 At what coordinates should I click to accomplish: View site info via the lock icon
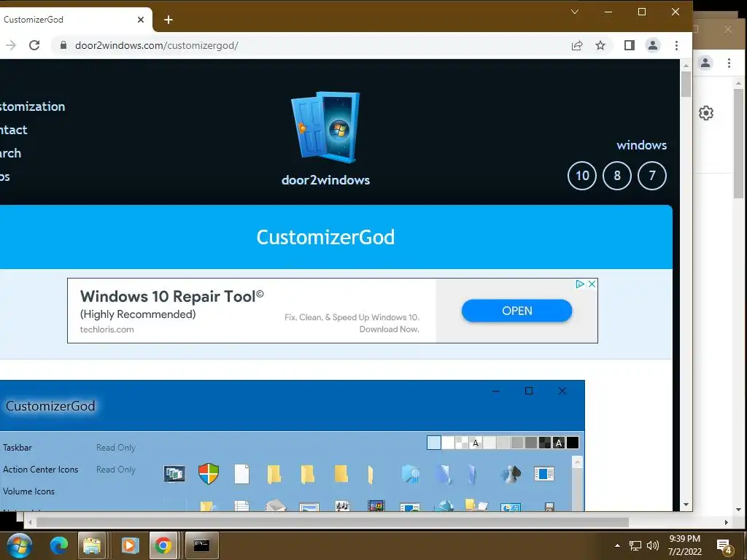pos(63,45)
